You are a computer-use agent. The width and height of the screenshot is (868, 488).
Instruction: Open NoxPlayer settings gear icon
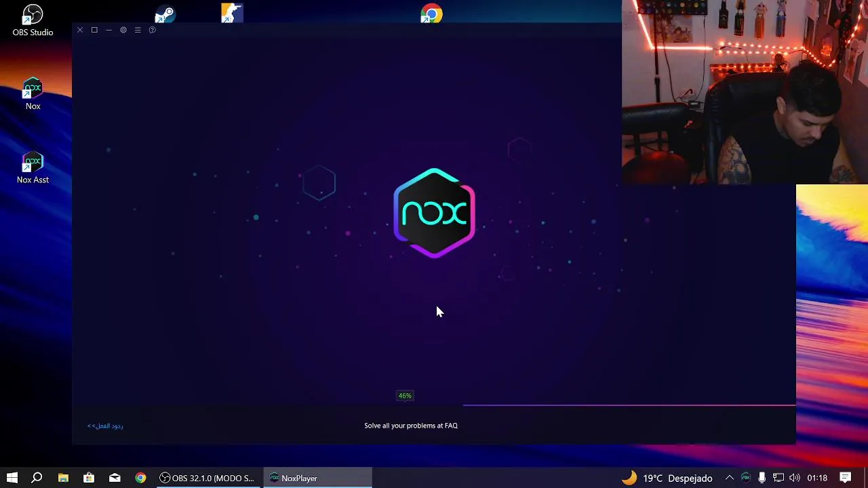tap(123, 30)
